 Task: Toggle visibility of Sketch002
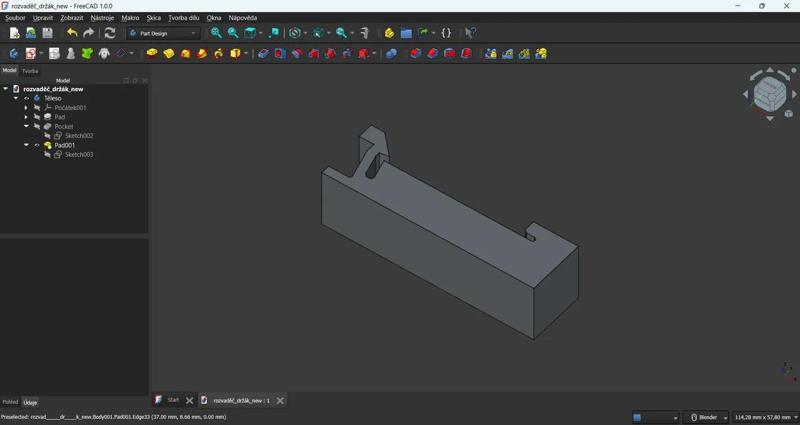[47, 136]
